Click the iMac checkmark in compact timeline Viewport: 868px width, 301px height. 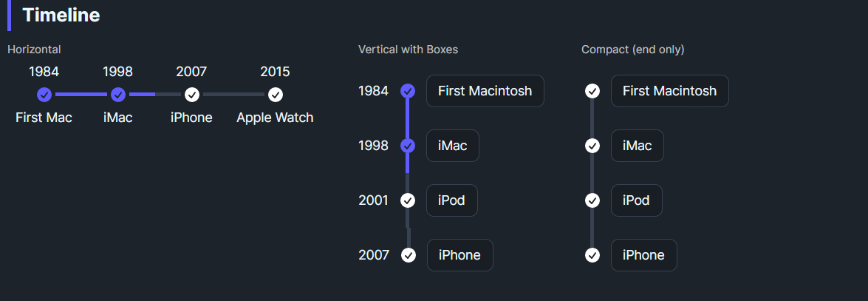coord(592,146)
